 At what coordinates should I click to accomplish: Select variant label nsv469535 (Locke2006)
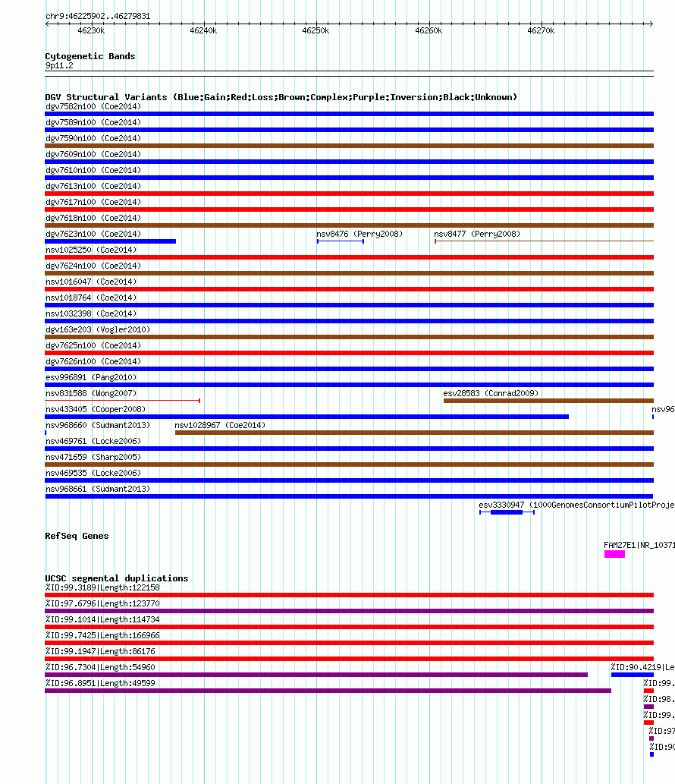[93, 473]
